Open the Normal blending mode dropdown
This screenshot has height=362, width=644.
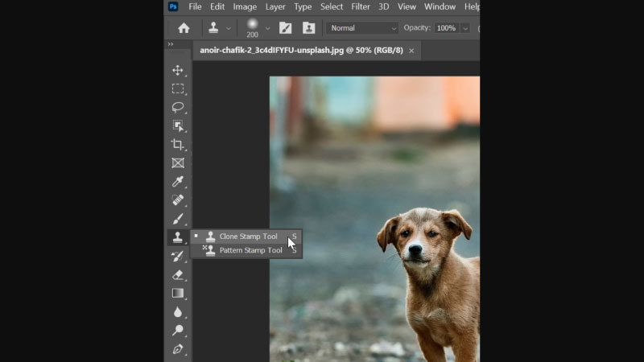point(362,28)
